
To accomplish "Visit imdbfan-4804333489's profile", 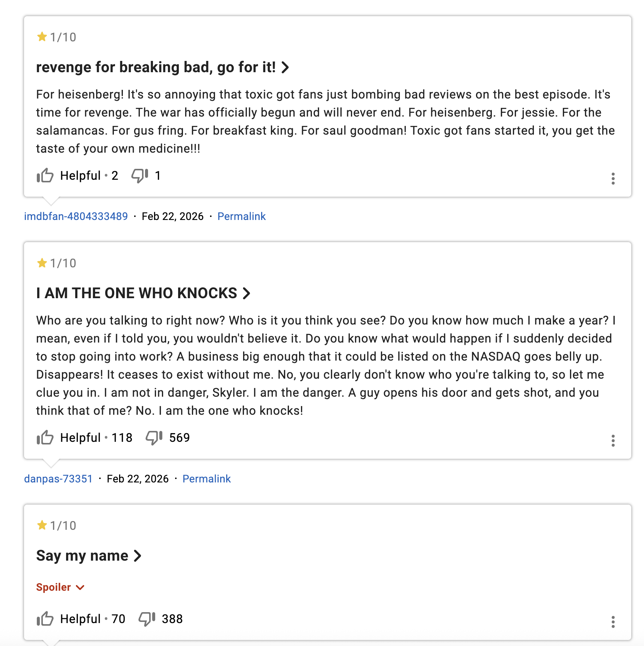I will point(76,217).
